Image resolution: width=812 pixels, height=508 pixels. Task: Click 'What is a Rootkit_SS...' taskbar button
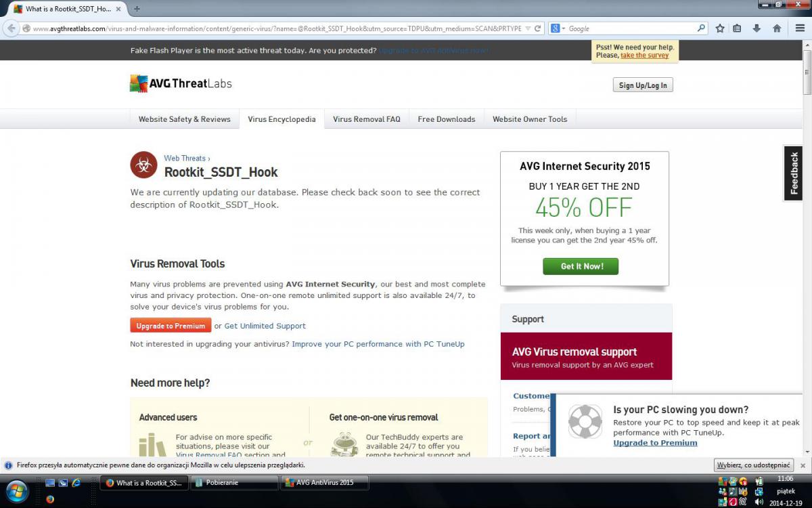143,483
